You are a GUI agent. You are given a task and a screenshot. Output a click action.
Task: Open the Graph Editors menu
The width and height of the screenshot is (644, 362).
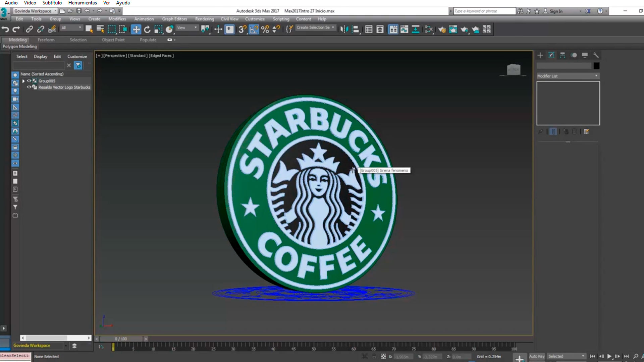tap(174, 19)
